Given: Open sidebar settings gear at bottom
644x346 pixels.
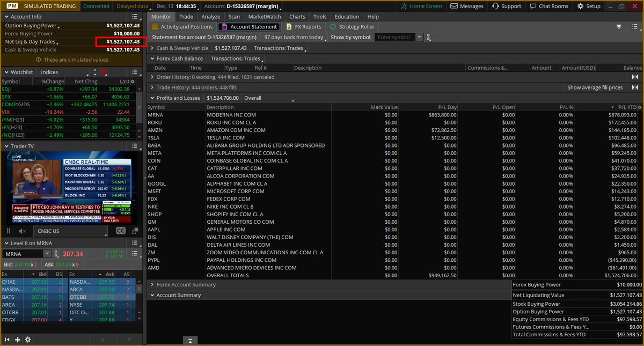Looking at the screenshot, I should click(x=28, y=340).
